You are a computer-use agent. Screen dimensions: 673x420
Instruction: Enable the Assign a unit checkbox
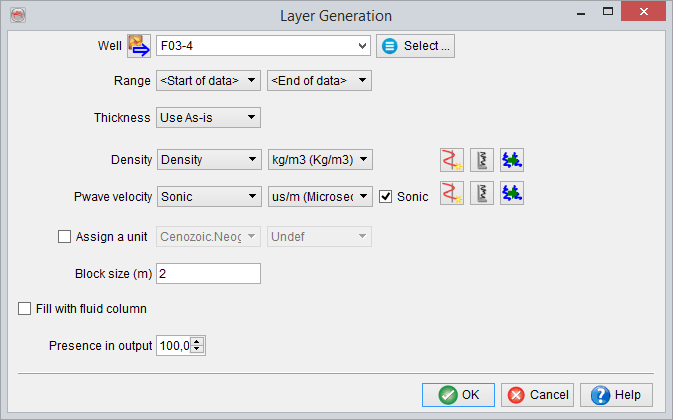[66, 237]
